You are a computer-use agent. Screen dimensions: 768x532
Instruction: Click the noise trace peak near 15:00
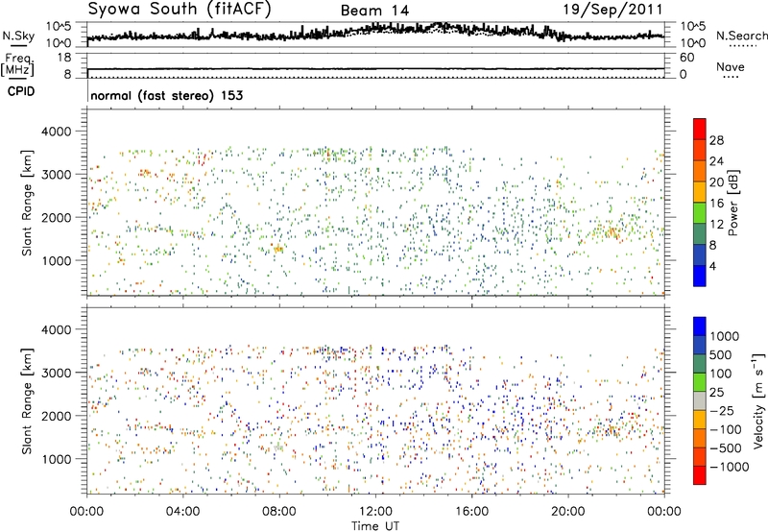[x=441, y=25]
